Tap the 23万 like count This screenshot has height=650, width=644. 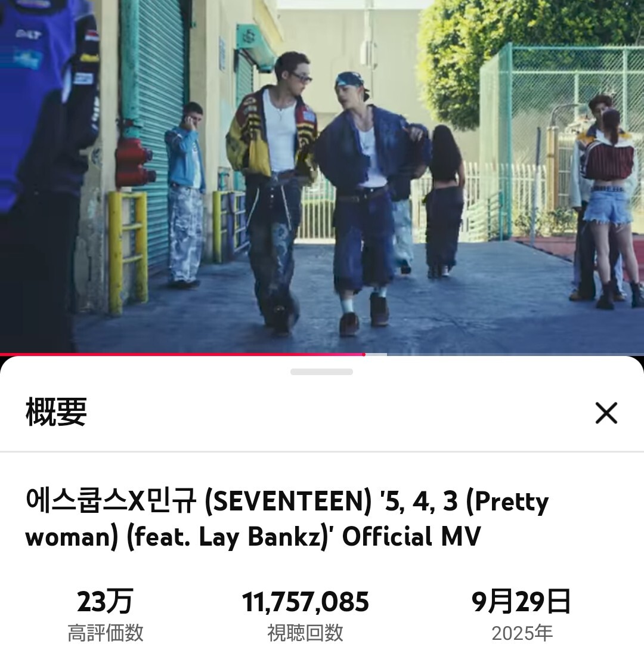click(x=105, y=602)
